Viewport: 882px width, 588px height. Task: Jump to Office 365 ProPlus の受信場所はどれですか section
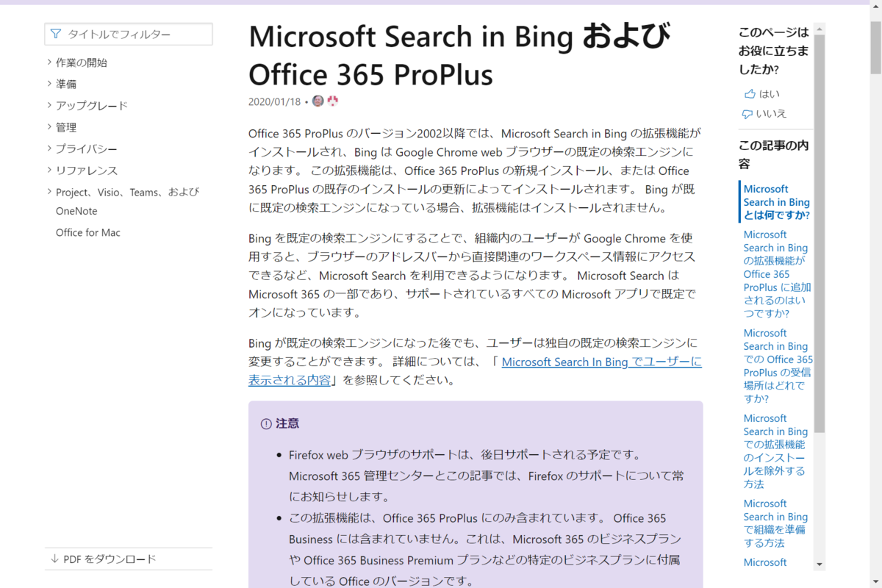click(x=778, y=365)
